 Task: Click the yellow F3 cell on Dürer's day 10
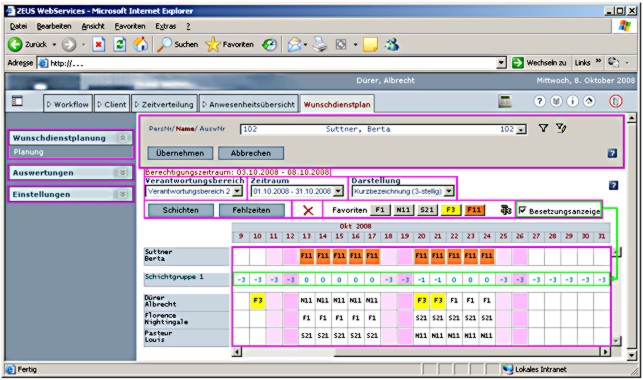[258, 300]
